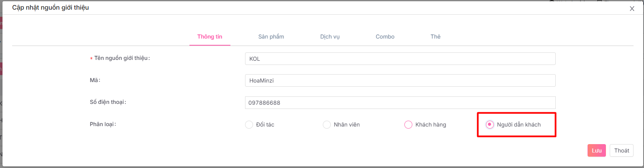
Task: Click the Số điện thoại label
Action: [x=108, y=102]
